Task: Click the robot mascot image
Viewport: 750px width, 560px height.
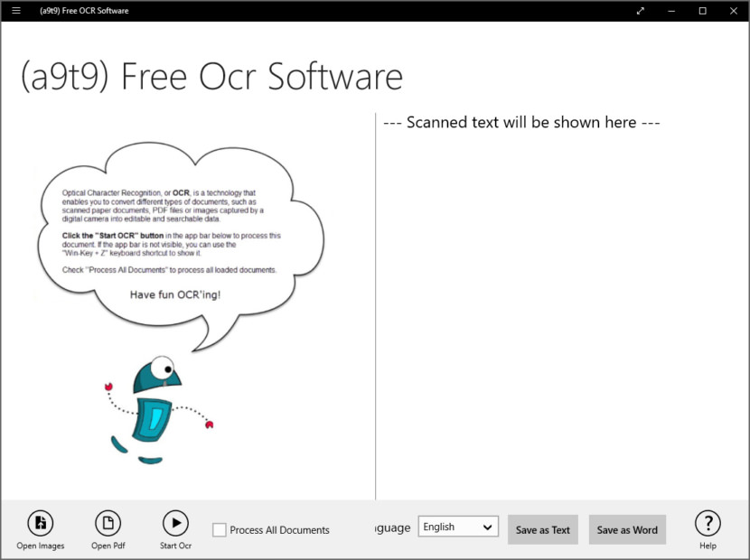Action: click(x=154, y=406)
